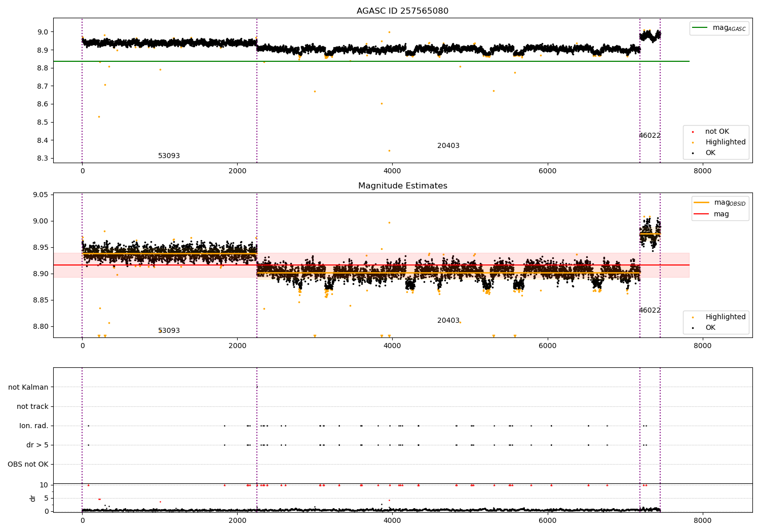
Task: Click the 10 y-tick in bottom plot
Action: pos(44,485)
